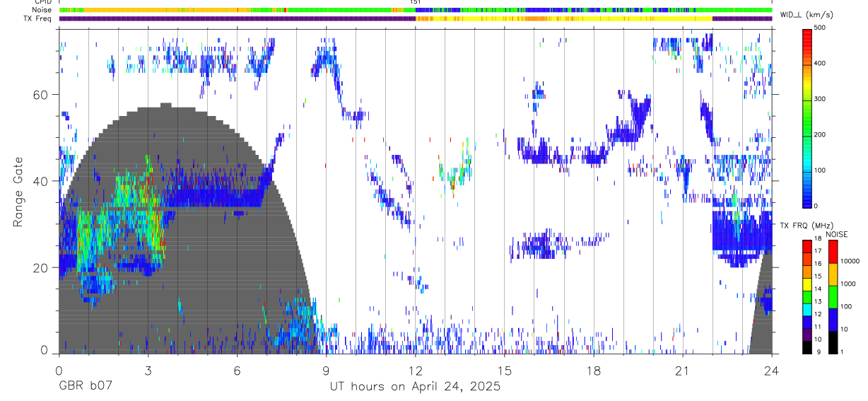
Task: Select the 'Noise' bar label
Action: tap(41, 10)
